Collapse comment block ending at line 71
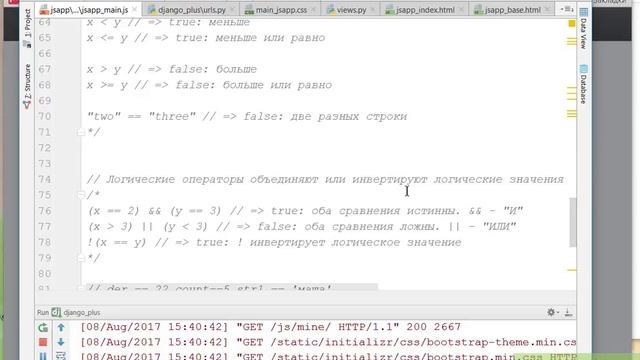 point(81,132)
